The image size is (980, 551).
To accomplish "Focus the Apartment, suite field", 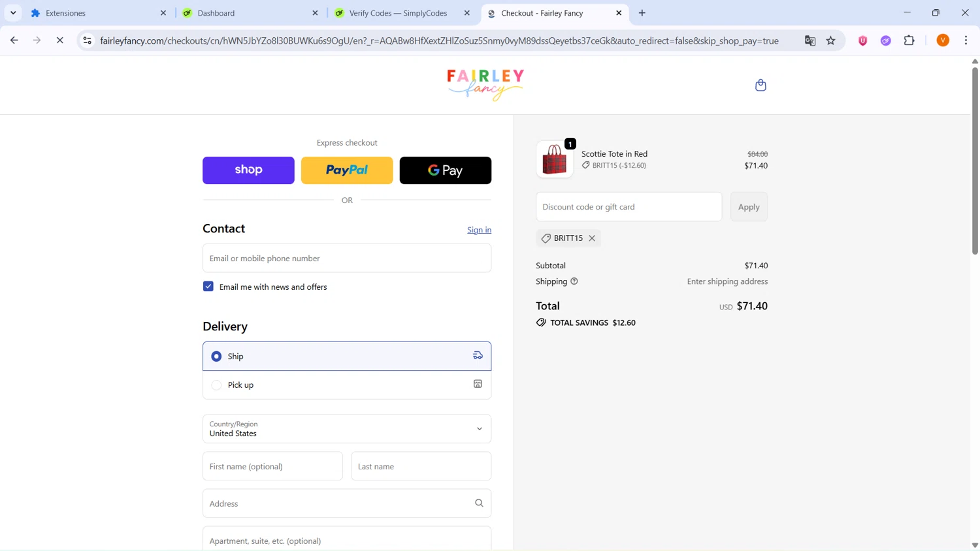I will 347,539.
